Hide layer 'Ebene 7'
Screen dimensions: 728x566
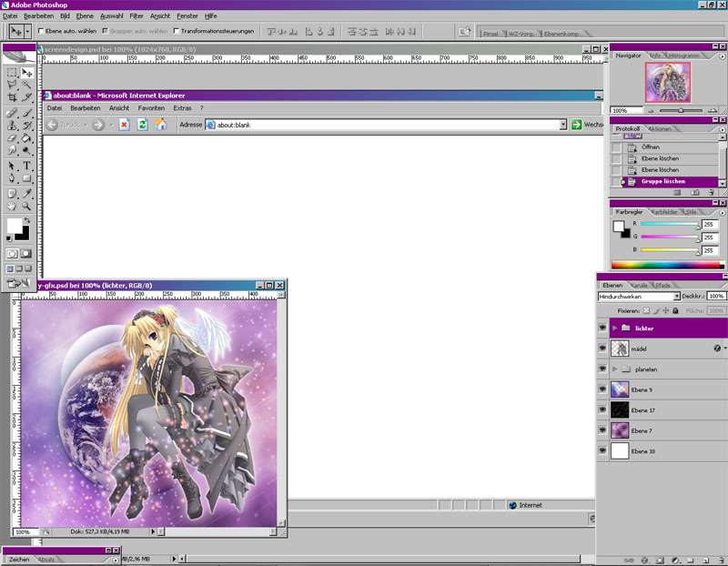click(x=602, y=430)
